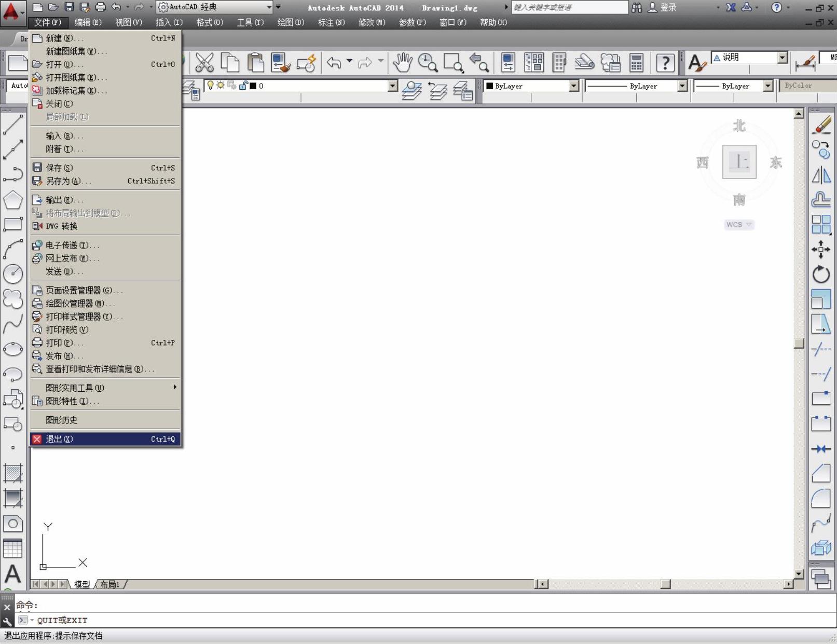Toggle layer 0 lock icon
The height and width of the screenshot is (644, 837).
[x=243, y=86]
